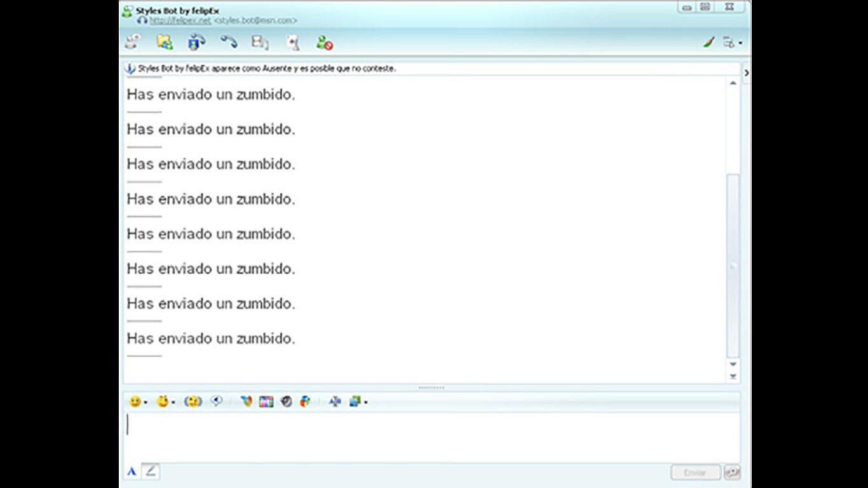Screen dimensions: 868x488
Task: Block this contact using red-circle icon
Action: 325,43
